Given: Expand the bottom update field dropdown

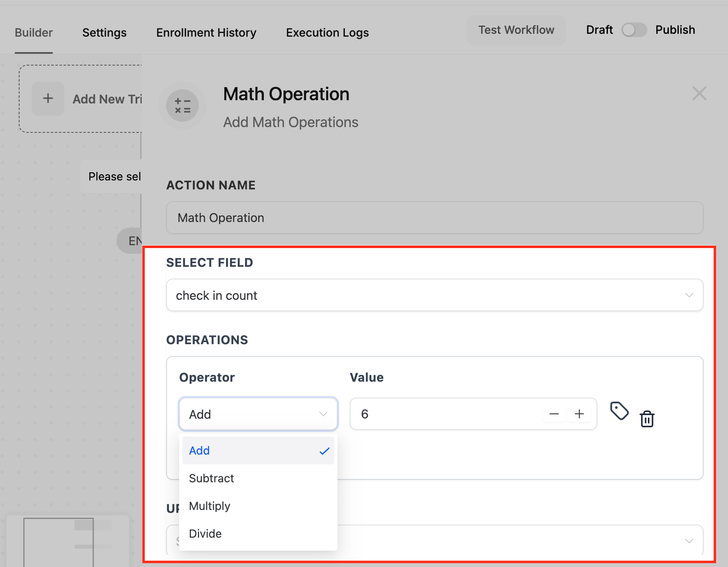Looking at the screenshot, I should pos(434,540).
